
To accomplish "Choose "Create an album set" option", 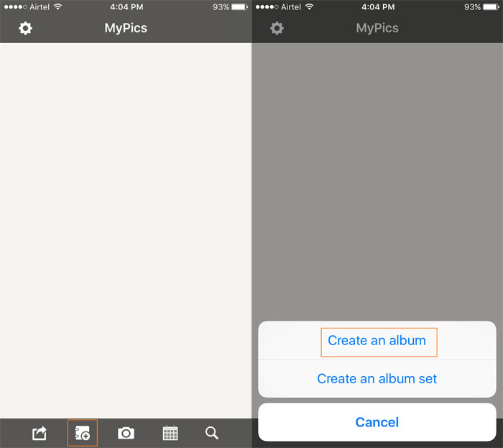I will click(377, 378).
